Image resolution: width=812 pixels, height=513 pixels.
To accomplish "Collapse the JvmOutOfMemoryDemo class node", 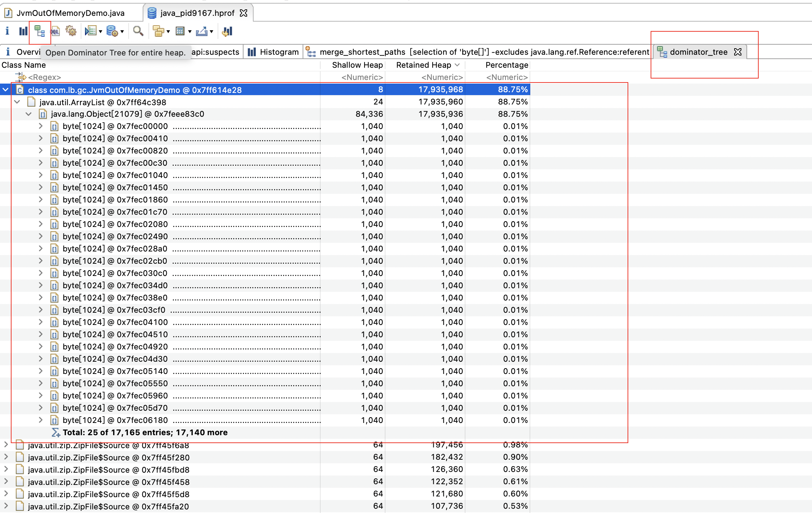I will tap(5, 90).
